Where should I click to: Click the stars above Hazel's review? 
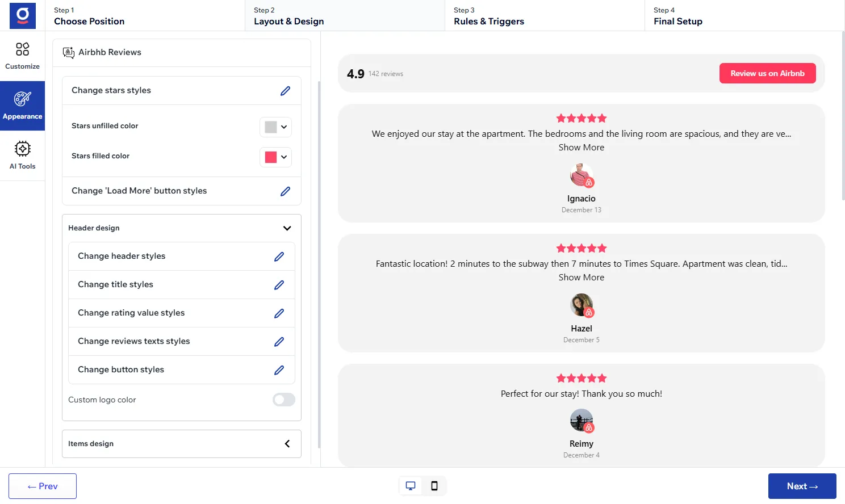pyautogui.click(x=582, y=248)
